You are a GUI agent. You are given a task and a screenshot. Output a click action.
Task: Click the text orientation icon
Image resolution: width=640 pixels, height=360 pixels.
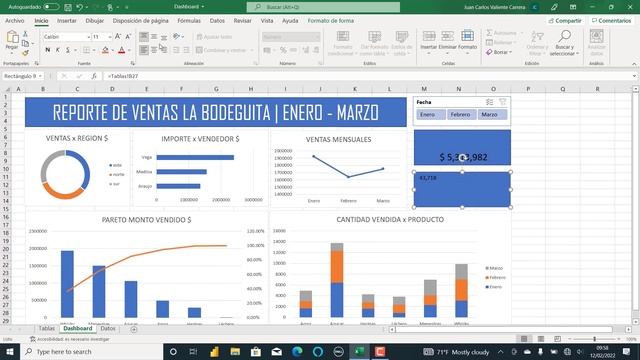coord(177,37)
